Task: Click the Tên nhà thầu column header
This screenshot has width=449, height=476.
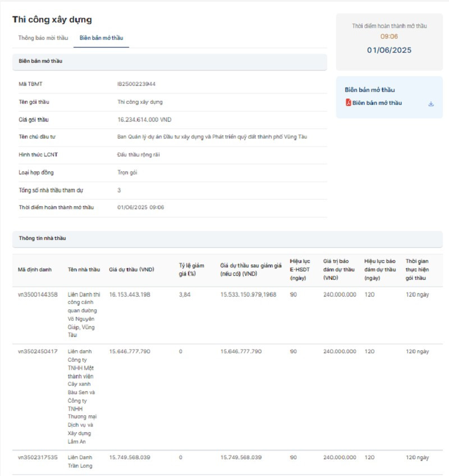Action: pos(84,270)
